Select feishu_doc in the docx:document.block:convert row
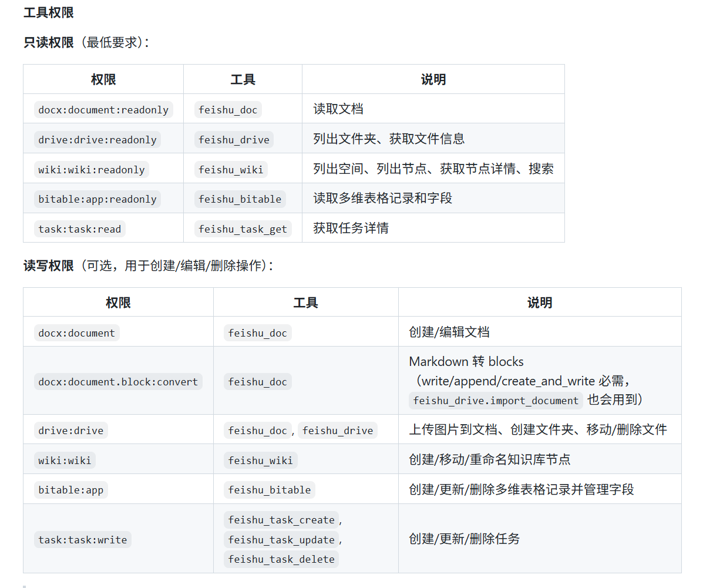This screenshot has height=588, width=703. pyautogui.click(x=258, y=382)
